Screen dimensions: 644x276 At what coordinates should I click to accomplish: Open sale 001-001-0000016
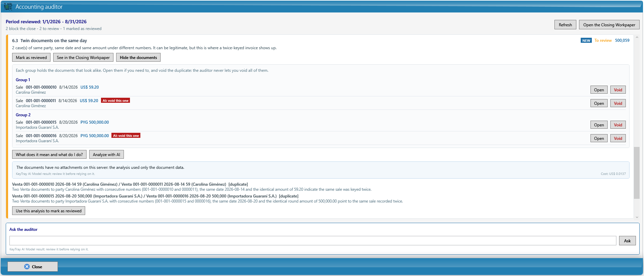click(x=599, y=138)
